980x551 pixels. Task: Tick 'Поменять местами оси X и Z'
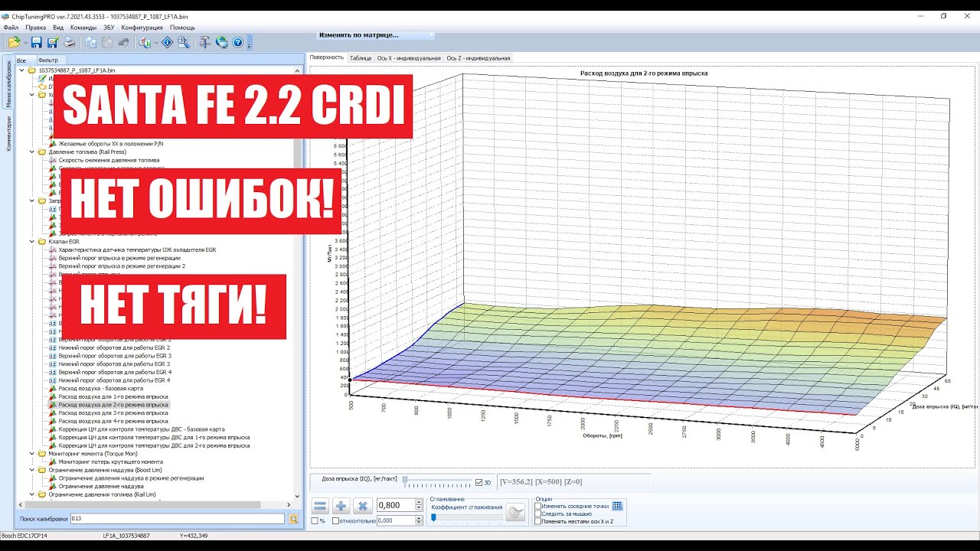tap(537, 521)
